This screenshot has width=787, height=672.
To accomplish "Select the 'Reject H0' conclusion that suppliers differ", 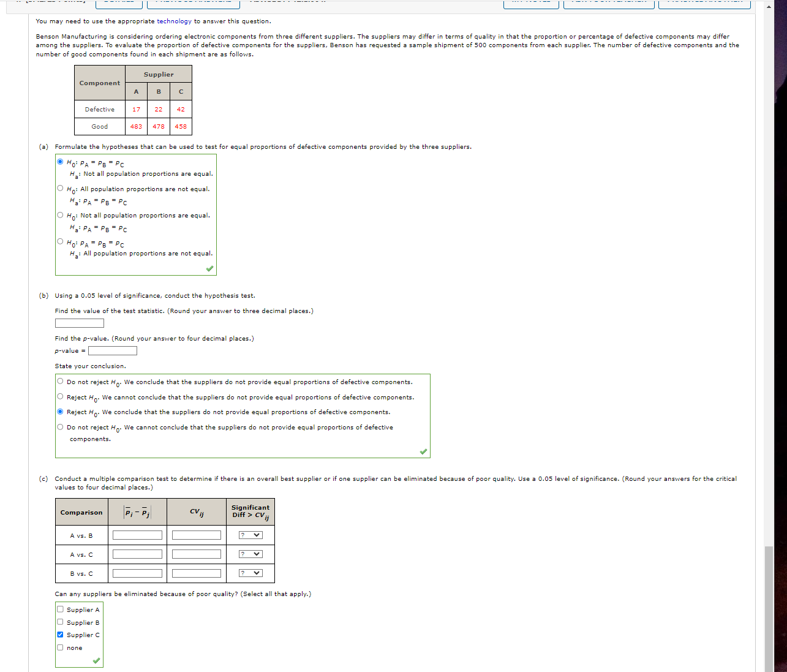I will (60, 411).
